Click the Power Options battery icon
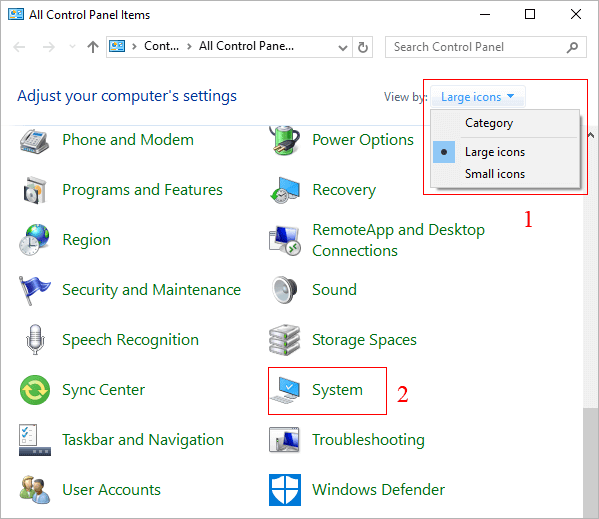The width and height of the screenshot is (599, 519). point(285,140)
